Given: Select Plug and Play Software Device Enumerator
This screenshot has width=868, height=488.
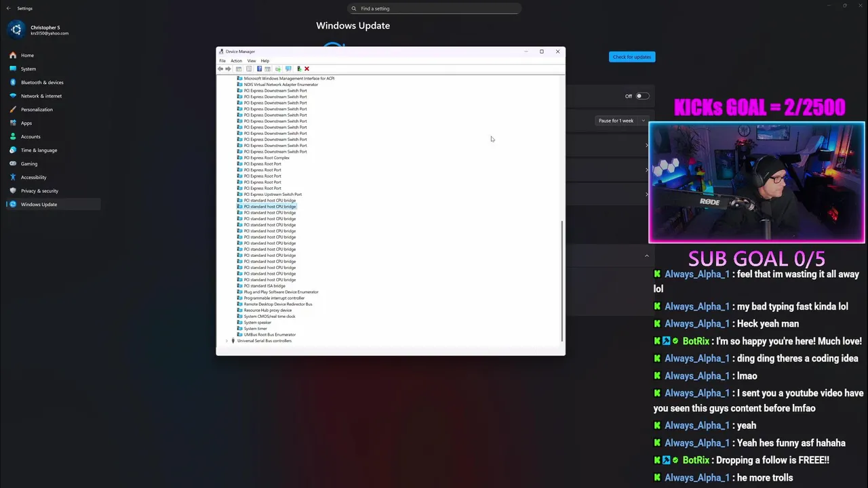Looking at the screenshot, I should 281,291.
